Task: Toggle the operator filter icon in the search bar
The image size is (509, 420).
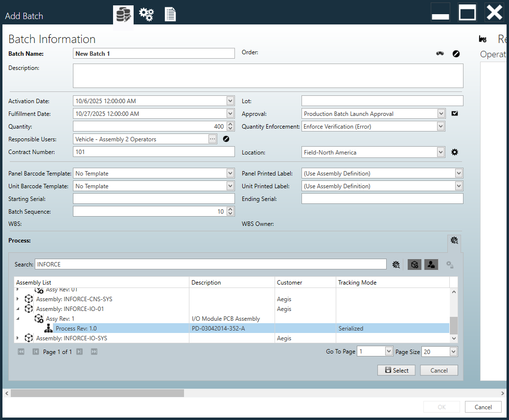Action: point(431,264)
